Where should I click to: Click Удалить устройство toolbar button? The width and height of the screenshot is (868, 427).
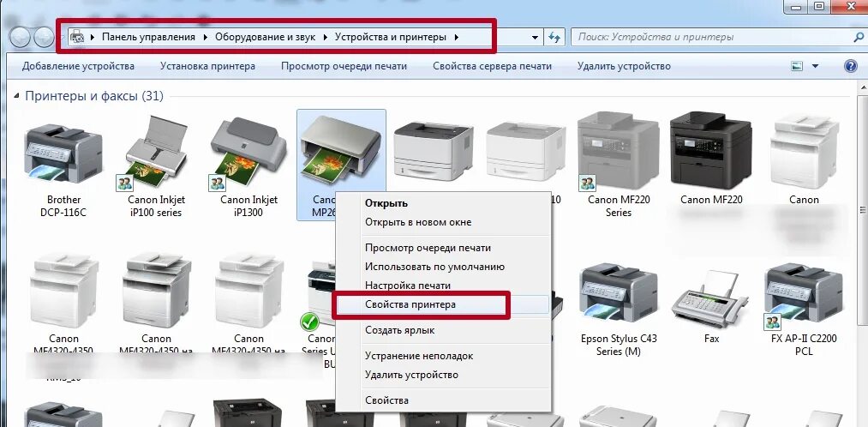[x=624, y=67]
